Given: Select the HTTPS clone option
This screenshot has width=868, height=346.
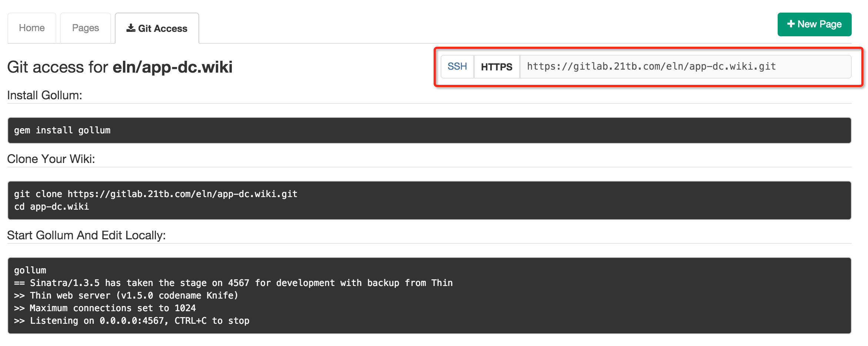Looking at the screenshot, I should click(497, 67).
